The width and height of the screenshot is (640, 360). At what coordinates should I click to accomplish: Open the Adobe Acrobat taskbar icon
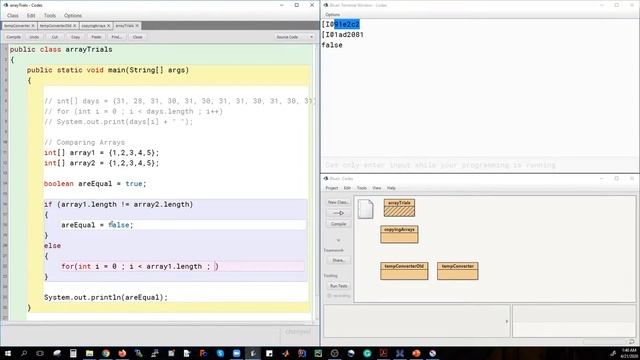click(x=383, y=353)
